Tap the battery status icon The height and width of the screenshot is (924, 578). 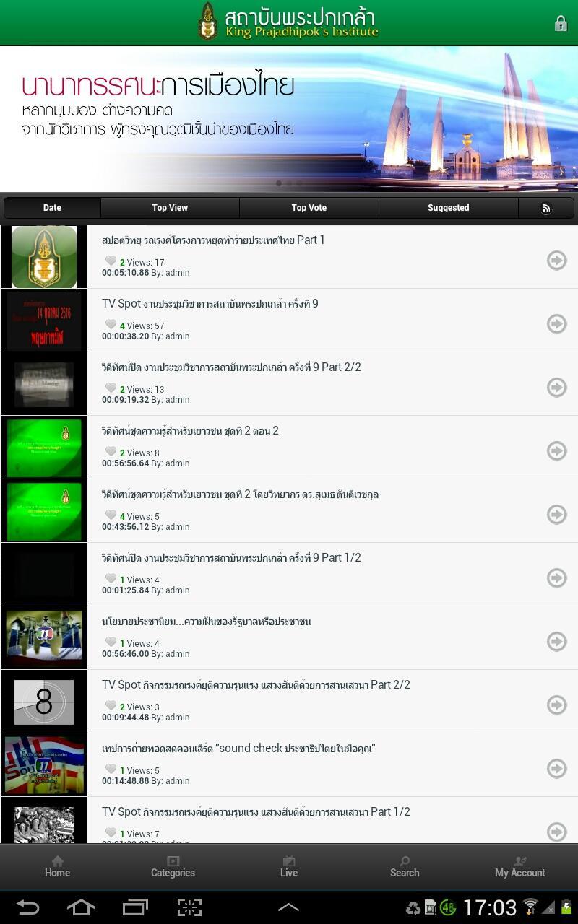(x=566, y=907)
